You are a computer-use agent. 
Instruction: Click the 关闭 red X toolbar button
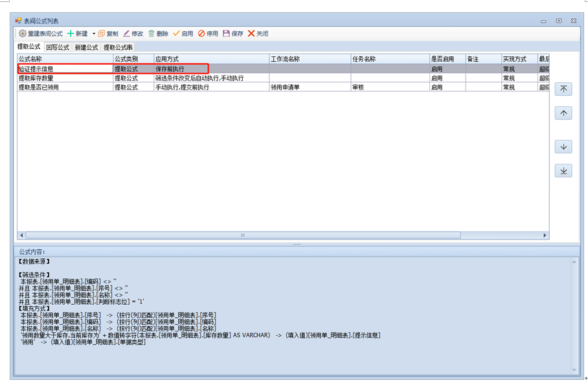[258, 34]
